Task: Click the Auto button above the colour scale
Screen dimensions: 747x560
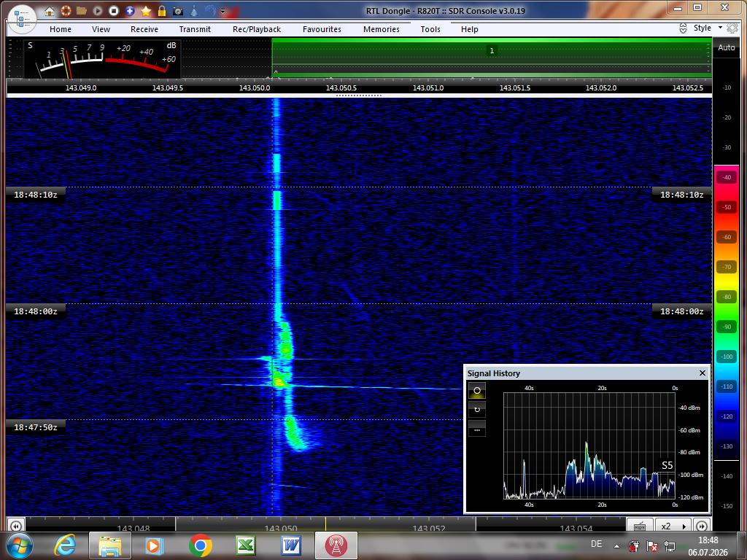Action: (727, 47)
